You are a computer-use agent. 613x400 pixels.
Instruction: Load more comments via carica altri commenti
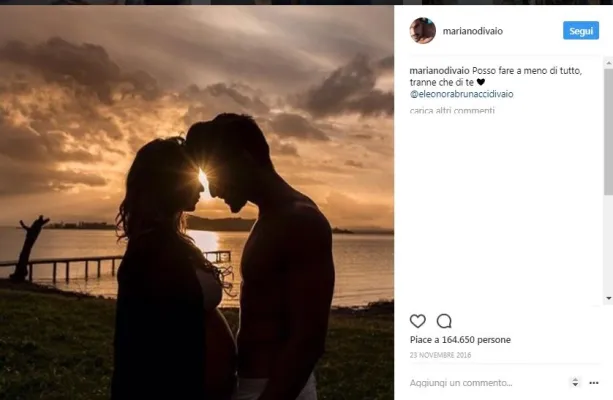click(x=452, y=111)
